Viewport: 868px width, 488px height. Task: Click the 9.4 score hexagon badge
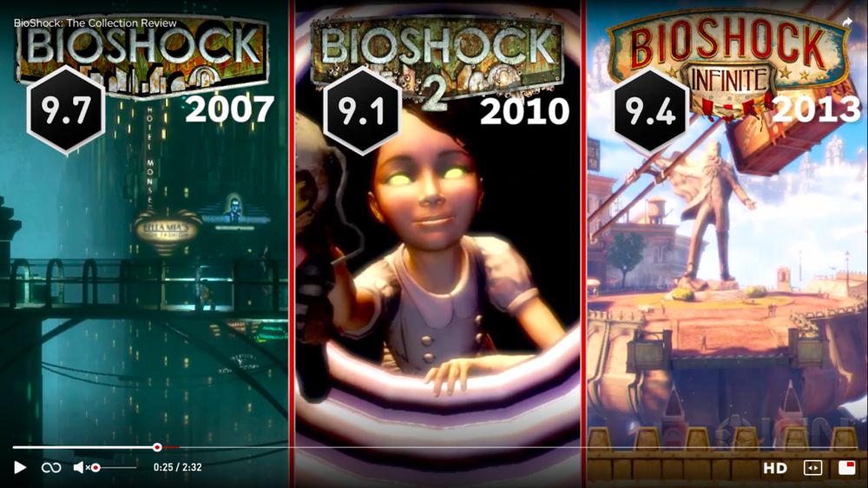(650, 111)
